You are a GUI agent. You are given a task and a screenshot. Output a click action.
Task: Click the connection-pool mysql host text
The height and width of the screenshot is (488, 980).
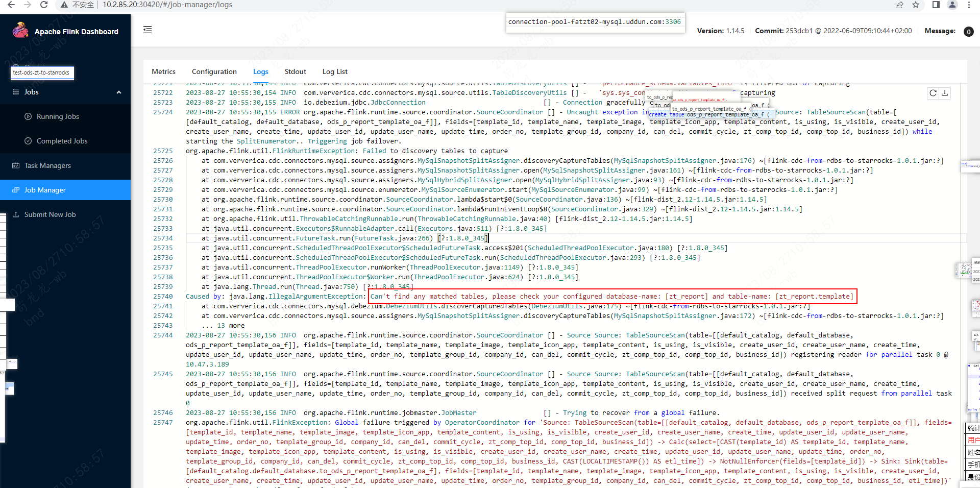(595, 22)
